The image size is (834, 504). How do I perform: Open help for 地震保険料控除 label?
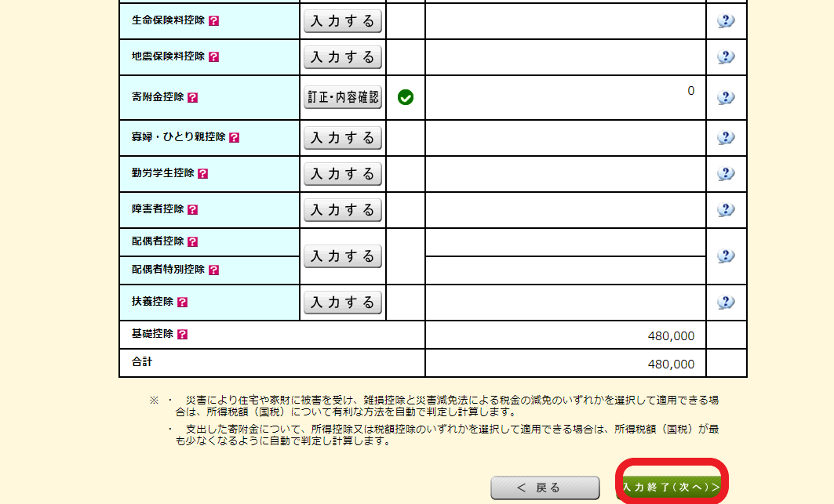coord(214,57)
